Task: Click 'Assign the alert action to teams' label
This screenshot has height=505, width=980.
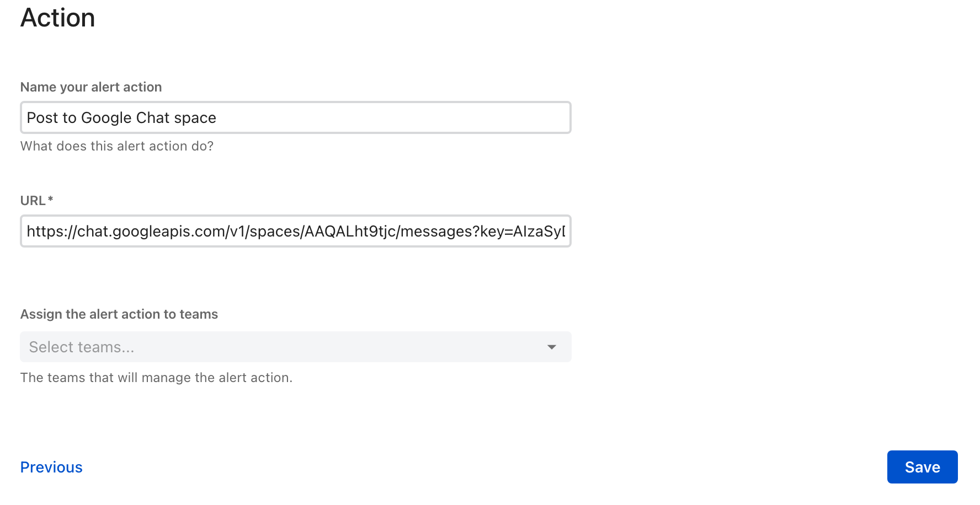Action: tap(119, 314)
